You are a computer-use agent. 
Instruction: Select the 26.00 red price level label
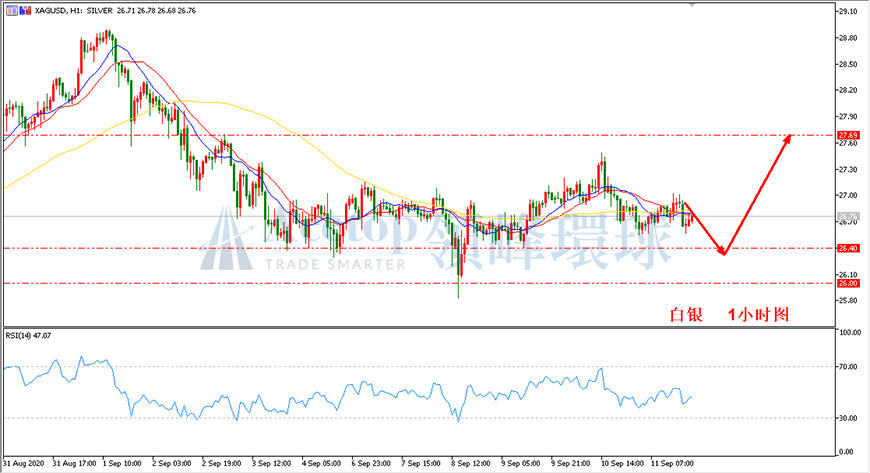(848, 283)
